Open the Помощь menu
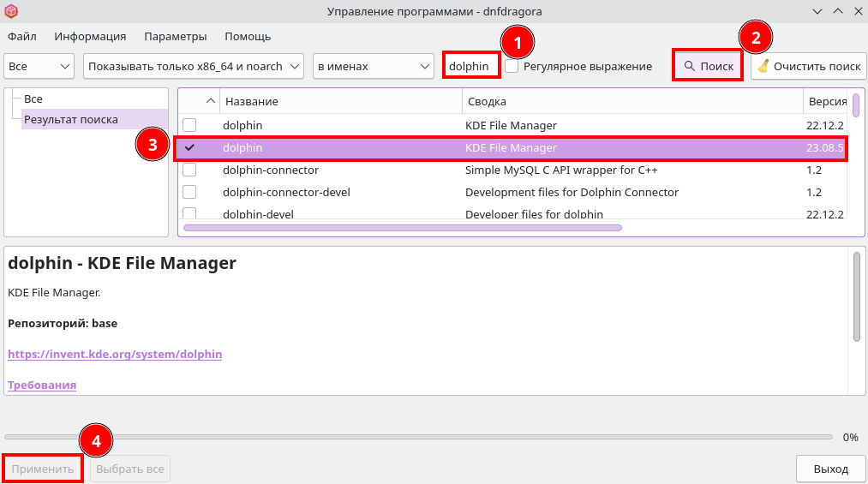The height and width of the screenshot is (484, 868). point(248,36)
